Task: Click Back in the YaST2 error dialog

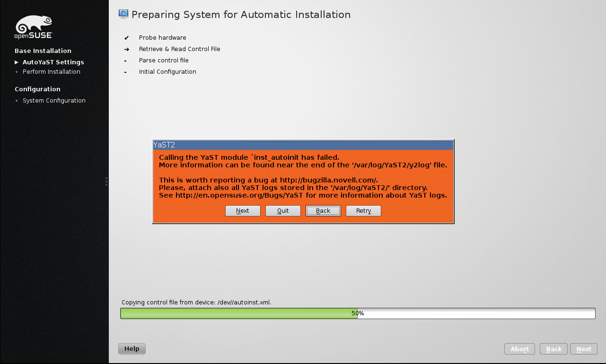Action: (x=323, y=211)
